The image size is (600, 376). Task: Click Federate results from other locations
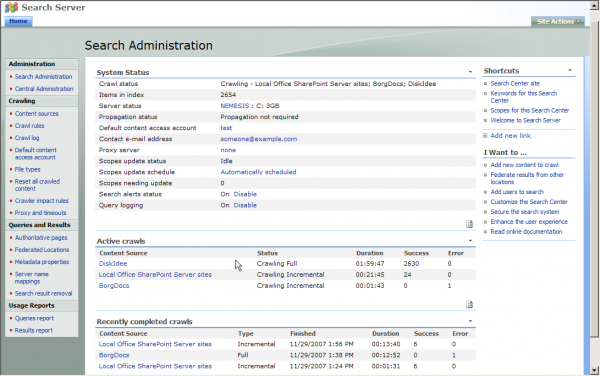click(x=527, y=178)
